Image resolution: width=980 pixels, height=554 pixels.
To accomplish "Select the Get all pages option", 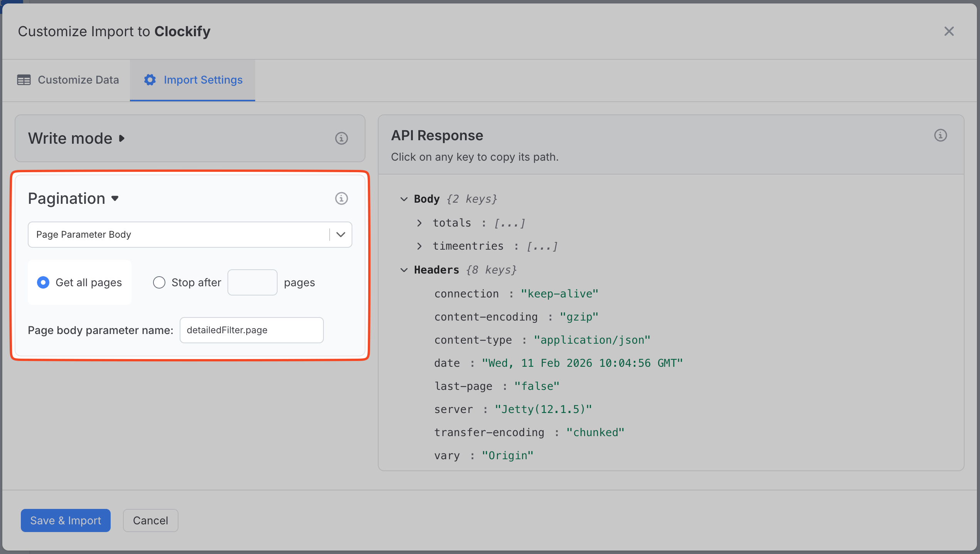I will [43, 282].
